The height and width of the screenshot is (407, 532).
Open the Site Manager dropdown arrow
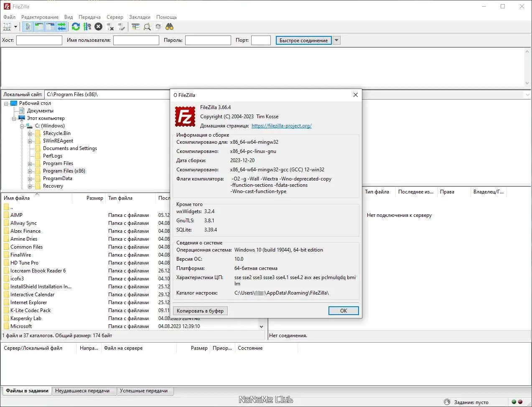16,27
